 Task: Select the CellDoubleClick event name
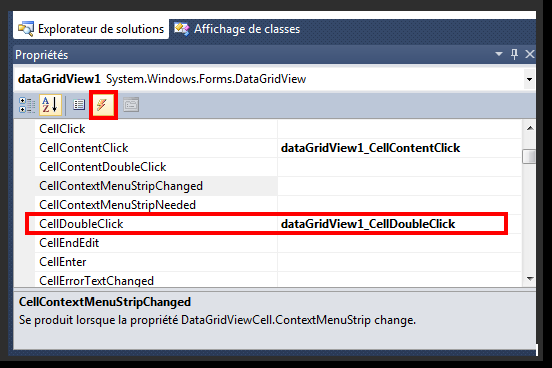[81, 224]
